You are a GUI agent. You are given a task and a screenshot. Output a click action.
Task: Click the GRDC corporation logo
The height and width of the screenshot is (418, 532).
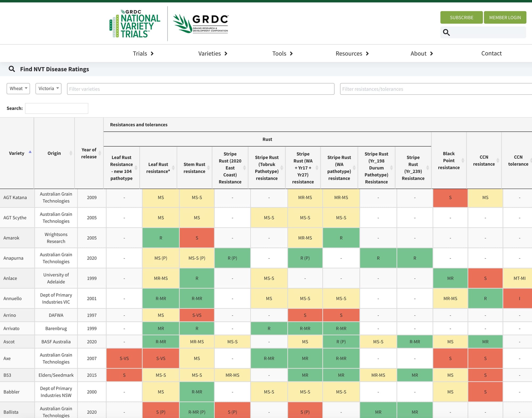[201, 23]
